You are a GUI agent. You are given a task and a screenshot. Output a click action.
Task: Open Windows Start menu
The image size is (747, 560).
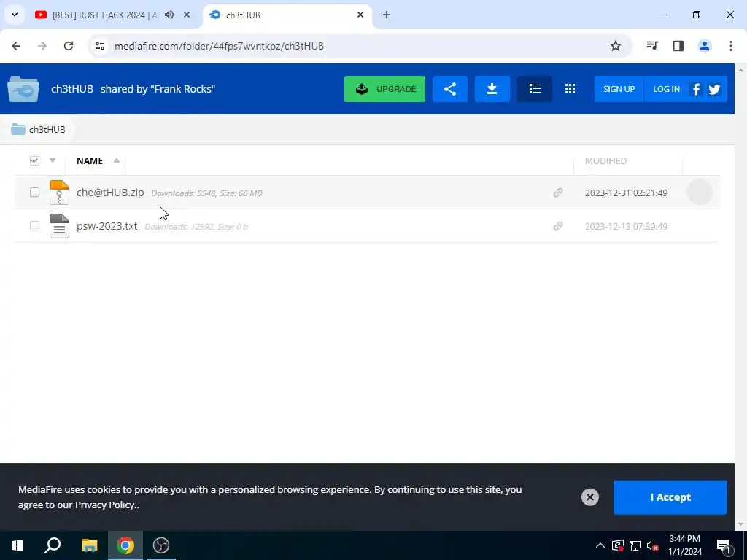click(x=18, y=545)
